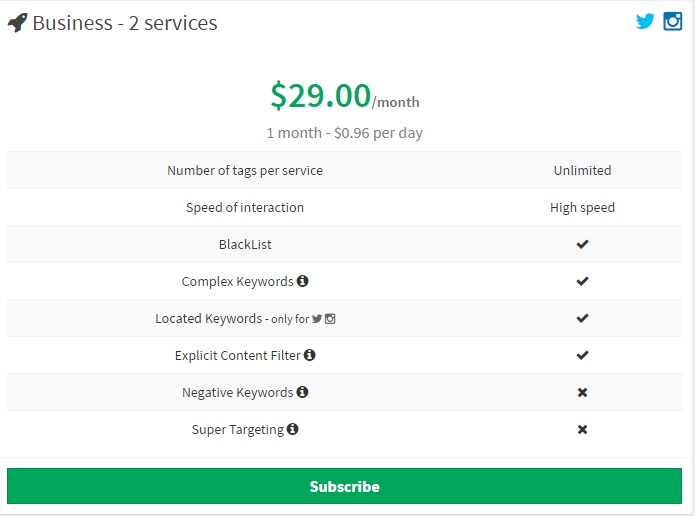Image resolution: width=695 pixels, height=516 pixels.
Task: Click the Located Keywords label
Action: tap(209, 319)
